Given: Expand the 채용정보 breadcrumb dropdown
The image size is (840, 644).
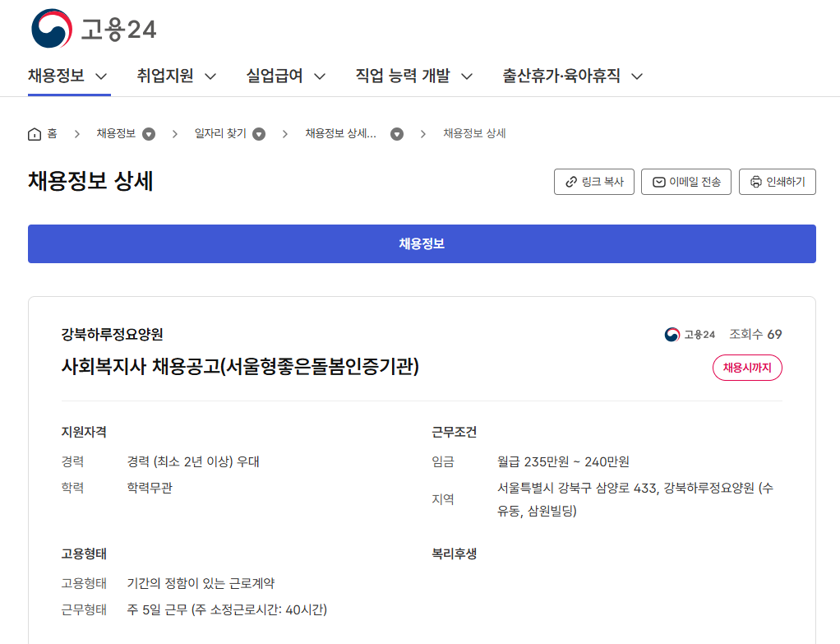Looking at the screenshot, I should point(149,134).
